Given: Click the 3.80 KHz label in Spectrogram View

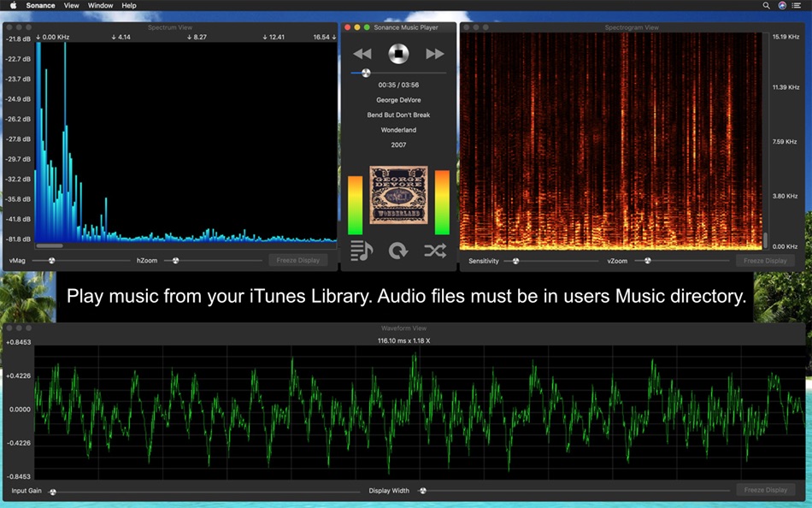Looking at the screenshot, I should point(785,196).
